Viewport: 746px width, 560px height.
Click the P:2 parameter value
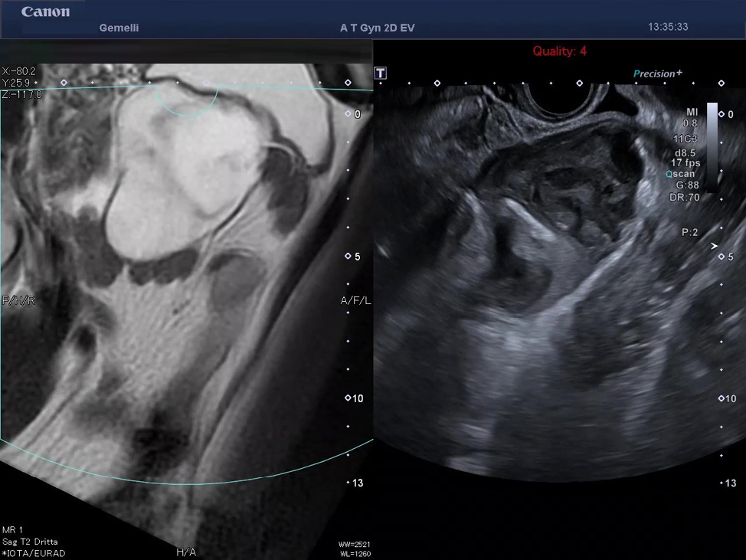[690, 232]
